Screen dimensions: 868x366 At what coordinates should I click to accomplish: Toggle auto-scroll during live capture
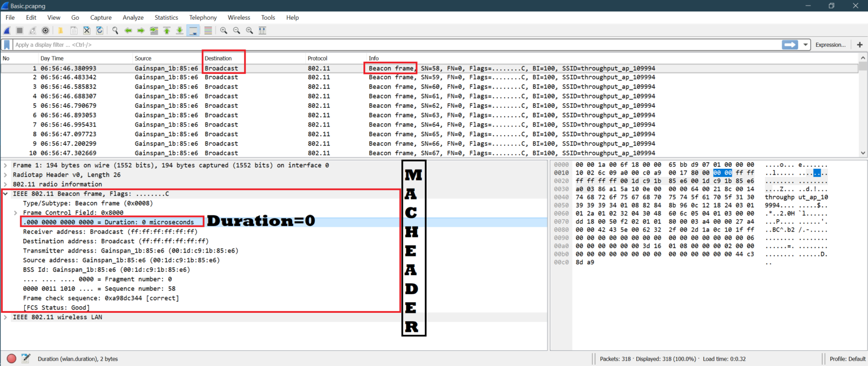tap(194, 30)
